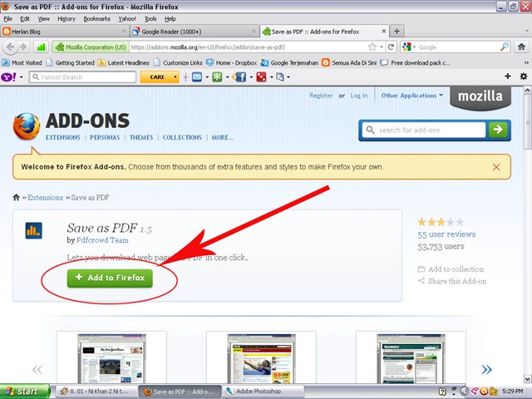The image size is (532, 399).
Task: Click the next screenshots double-arrow
Action: [x=486, y=369]
